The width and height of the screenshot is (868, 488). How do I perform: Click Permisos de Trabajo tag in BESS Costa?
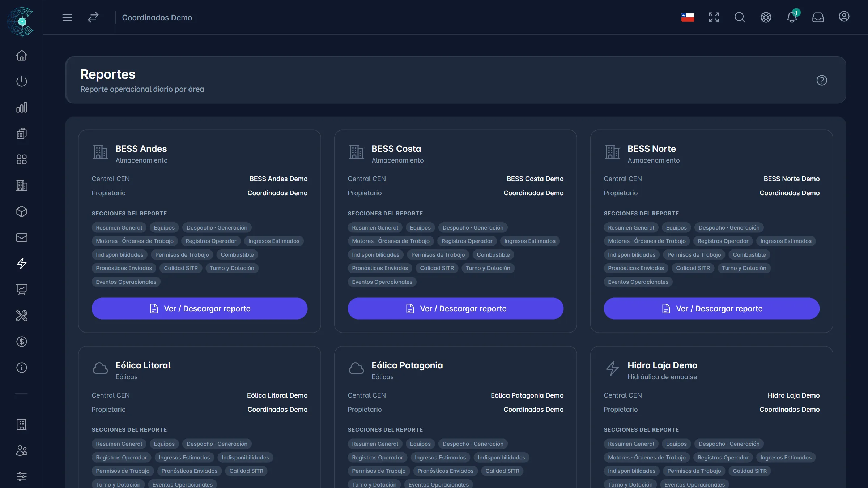[438, 255]
